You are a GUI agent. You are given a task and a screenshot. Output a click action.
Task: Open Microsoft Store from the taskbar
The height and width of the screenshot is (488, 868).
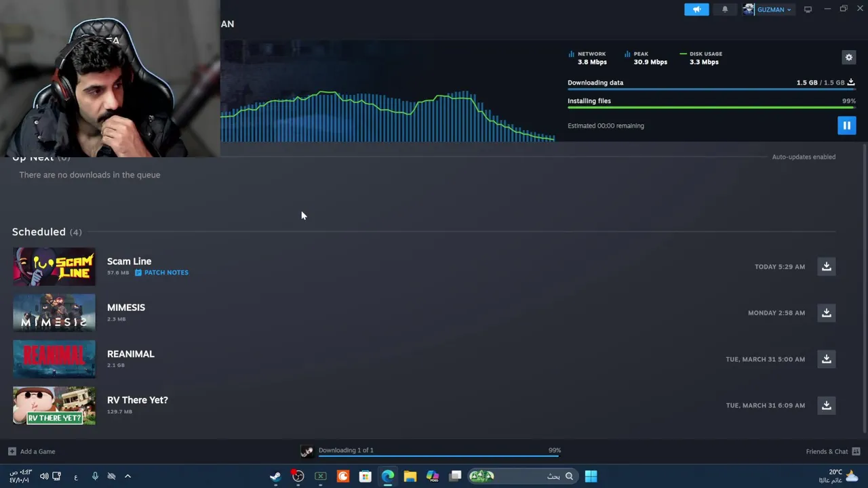pos(365,476)
